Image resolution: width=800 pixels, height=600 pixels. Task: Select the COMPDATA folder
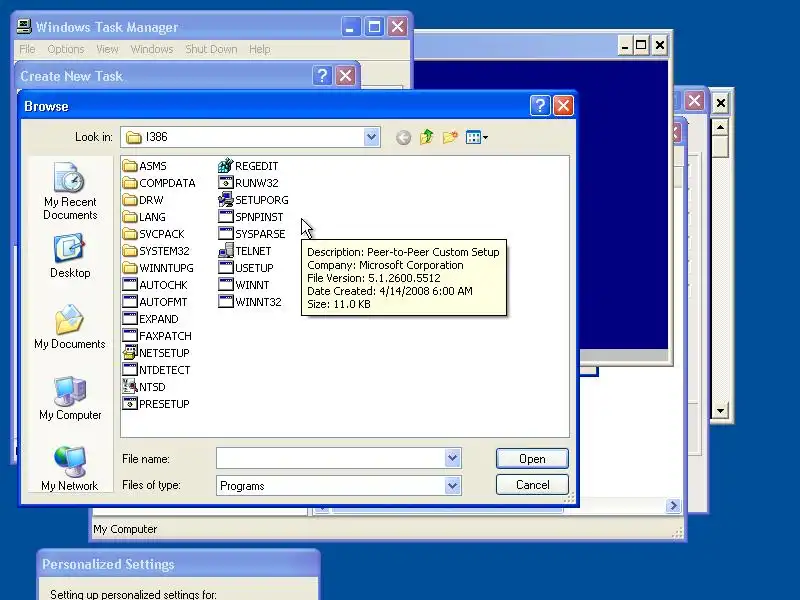pyautogui.click(x=159, y=183)
